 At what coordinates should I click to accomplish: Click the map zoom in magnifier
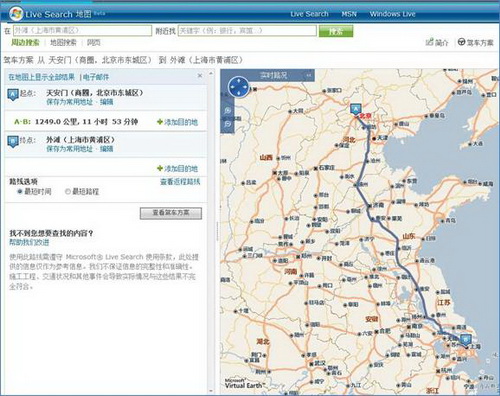pos(227,111)
